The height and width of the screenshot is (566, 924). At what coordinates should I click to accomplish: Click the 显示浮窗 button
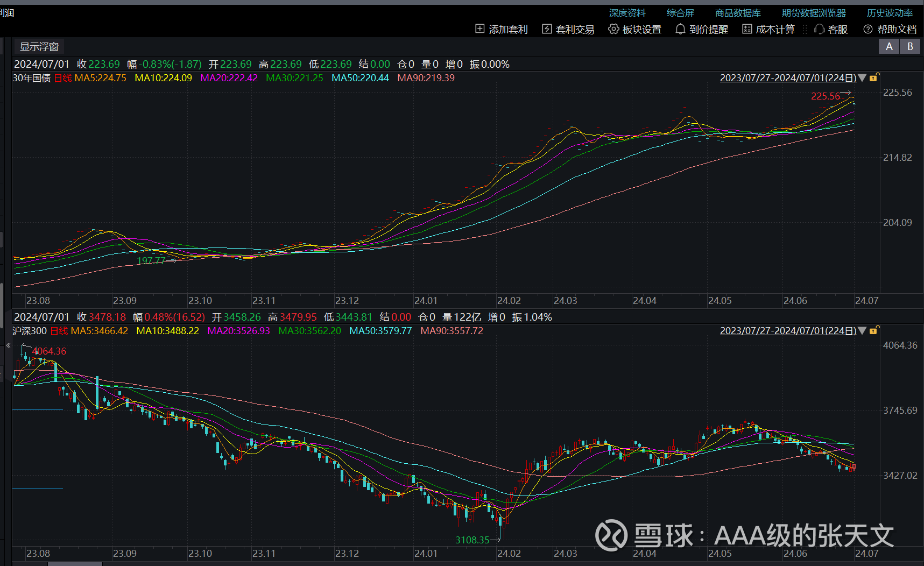pos(38,46)
